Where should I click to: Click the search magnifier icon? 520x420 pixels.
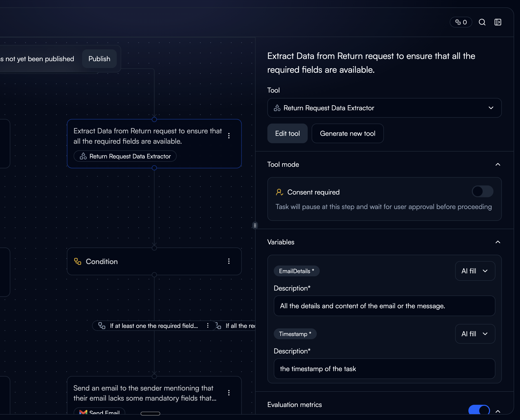(482, 22)
